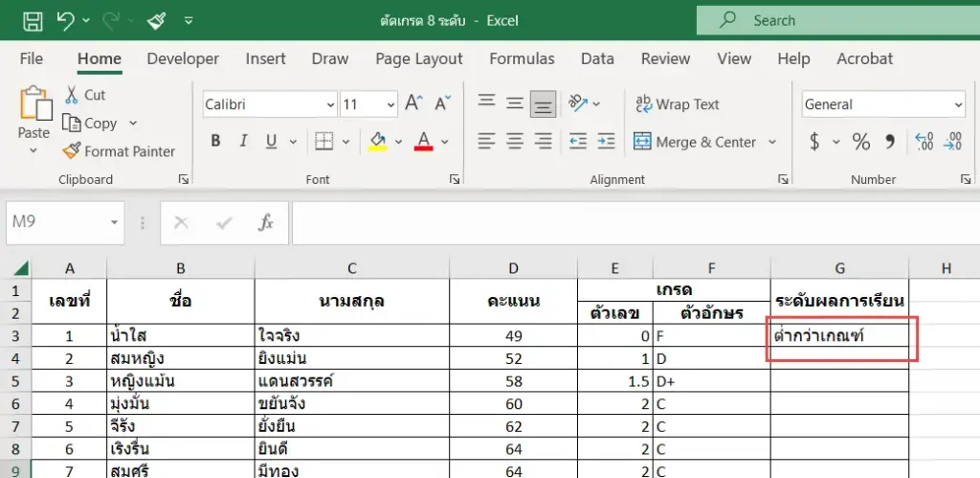Toggle Italic formatting
980x478 pixels.
[244, 142]
